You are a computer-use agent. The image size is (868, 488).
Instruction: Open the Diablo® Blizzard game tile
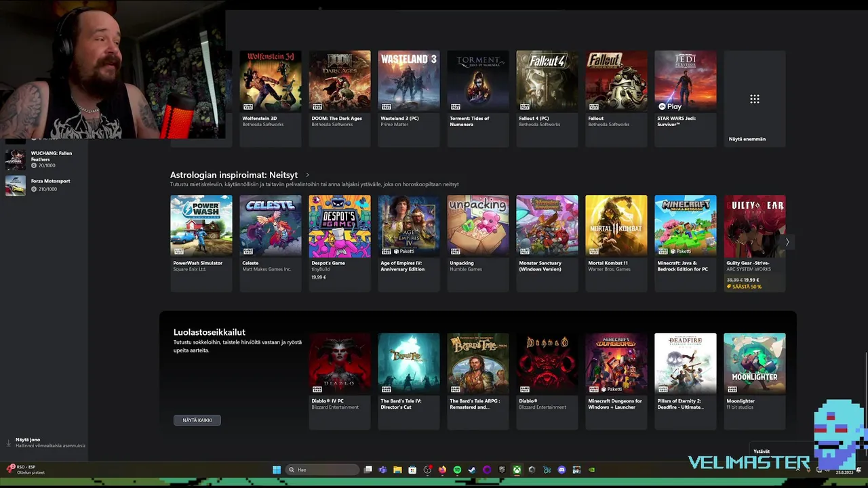coord(547,381)
